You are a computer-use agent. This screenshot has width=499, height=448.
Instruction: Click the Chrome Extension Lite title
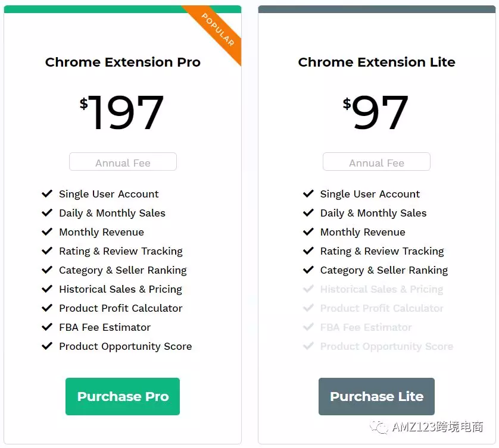pyautogui.click(x=376, y=62)
